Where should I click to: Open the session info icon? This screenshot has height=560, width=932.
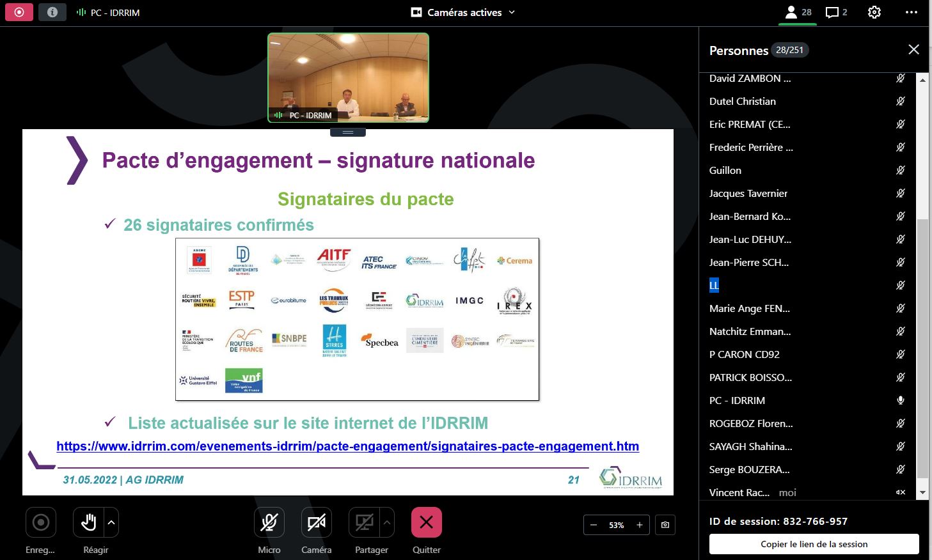click(52, 12)
